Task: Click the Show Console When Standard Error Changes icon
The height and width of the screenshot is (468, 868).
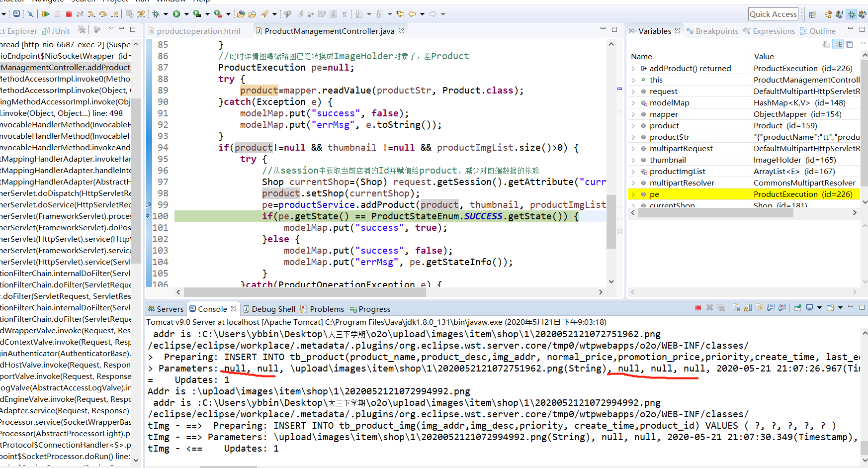Action: (782, 307)
